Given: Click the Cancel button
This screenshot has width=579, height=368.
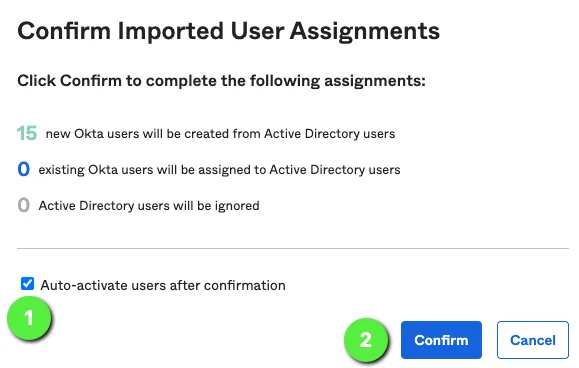Looking at the screenshot, I should click(532, 340).
